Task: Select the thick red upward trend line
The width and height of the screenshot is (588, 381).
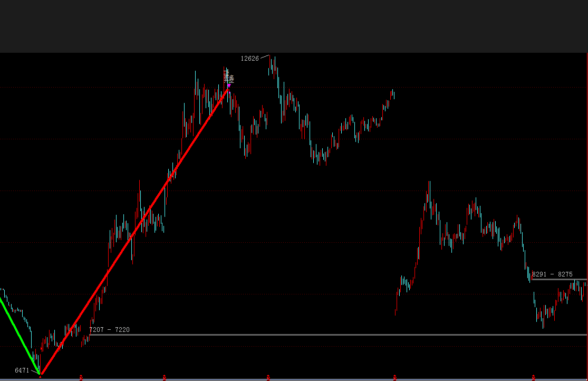Action: click(134, 230)
